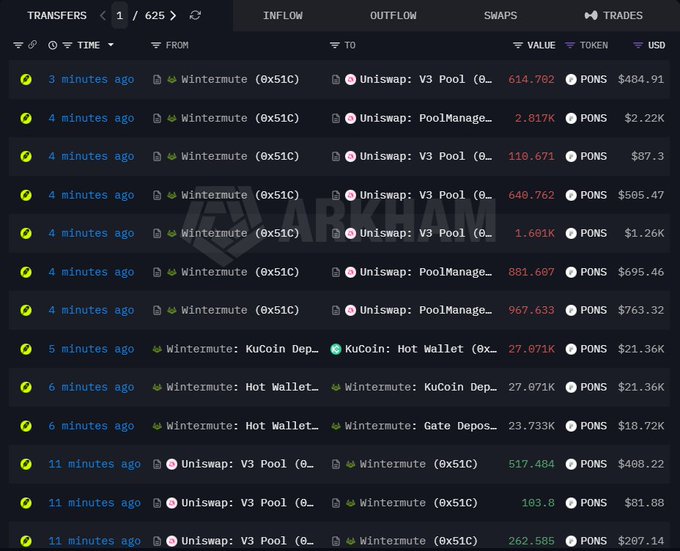Open Wintermute: KuCoin Deposit sender in 5 minutes row
Viewport: 680px width, 551px height.
point(242,349)
